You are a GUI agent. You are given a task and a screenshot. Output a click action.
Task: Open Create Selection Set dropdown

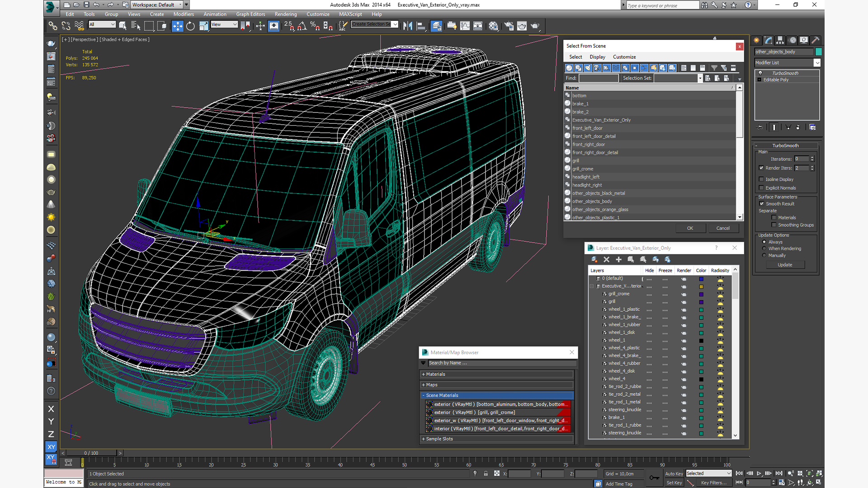click(x=395, y=24)
